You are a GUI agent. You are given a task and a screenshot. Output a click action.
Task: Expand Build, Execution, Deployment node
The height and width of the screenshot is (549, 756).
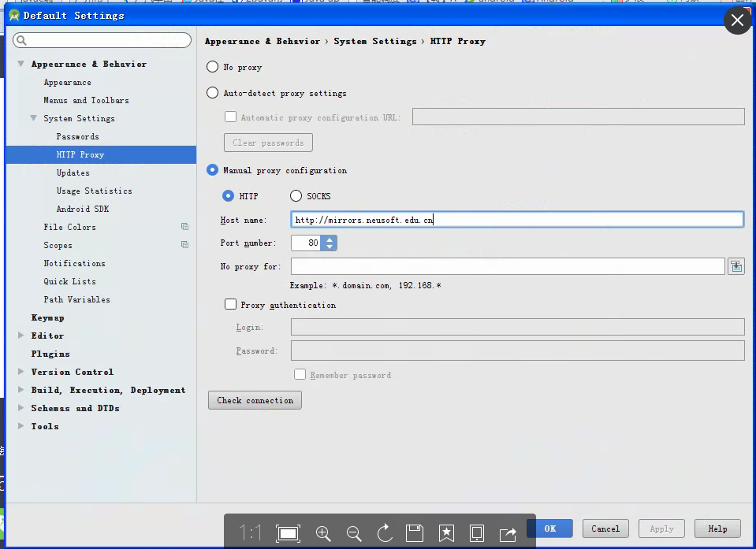coord(20,390)
